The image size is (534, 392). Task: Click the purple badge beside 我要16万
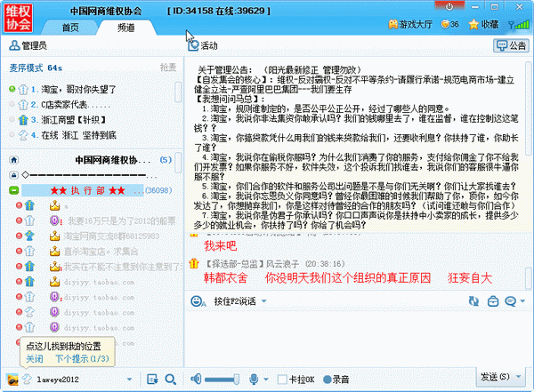pos(55,220)
